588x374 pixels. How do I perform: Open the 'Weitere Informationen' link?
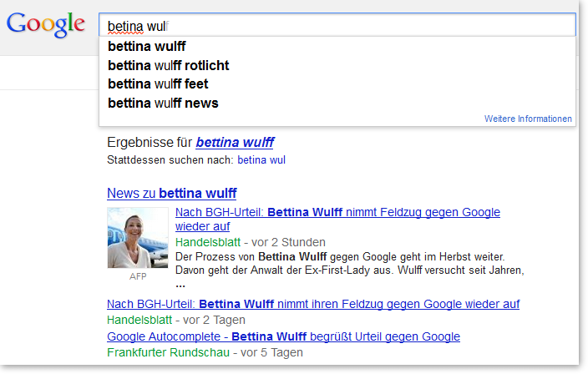point(528,119)
